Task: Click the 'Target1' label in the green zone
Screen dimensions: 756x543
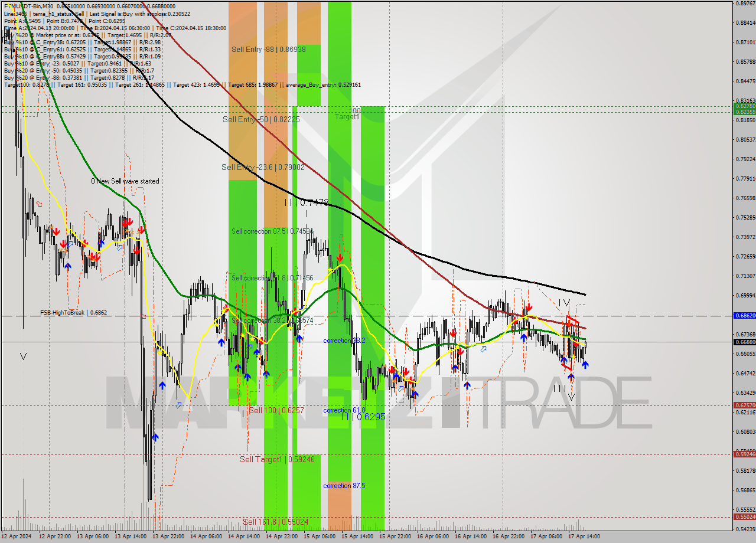Action: point(347,117)
